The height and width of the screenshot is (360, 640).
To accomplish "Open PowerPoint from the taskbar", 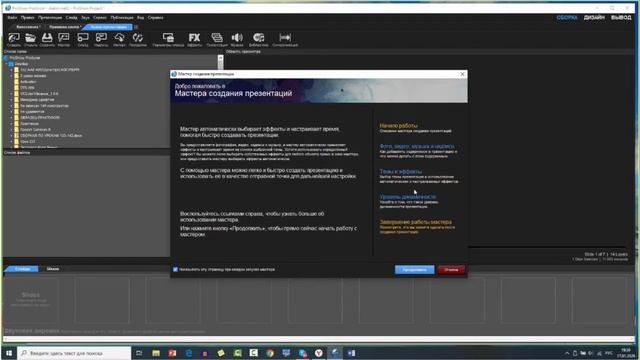I will click(x=172, y=353).
